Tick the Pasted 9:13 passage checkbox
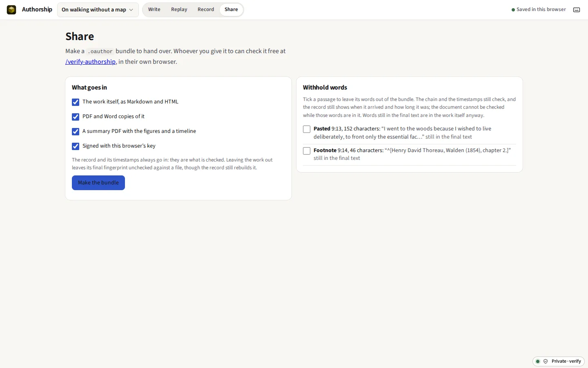Image resolution: width=588 pixels, height=368 pixels. point(307,129)
